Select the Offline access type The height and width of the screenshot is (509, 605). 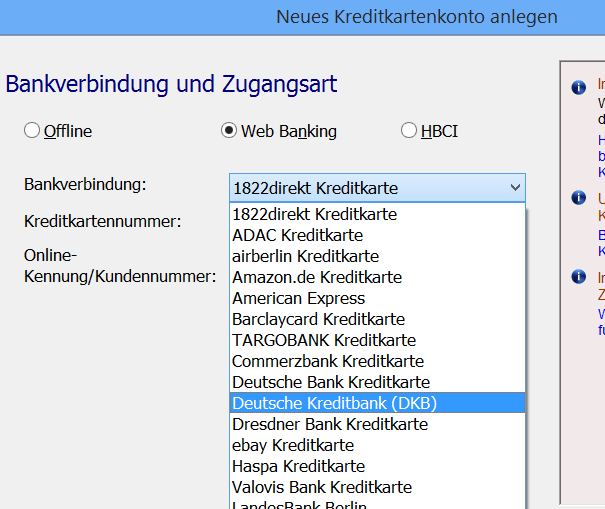[x=32, y=131]
